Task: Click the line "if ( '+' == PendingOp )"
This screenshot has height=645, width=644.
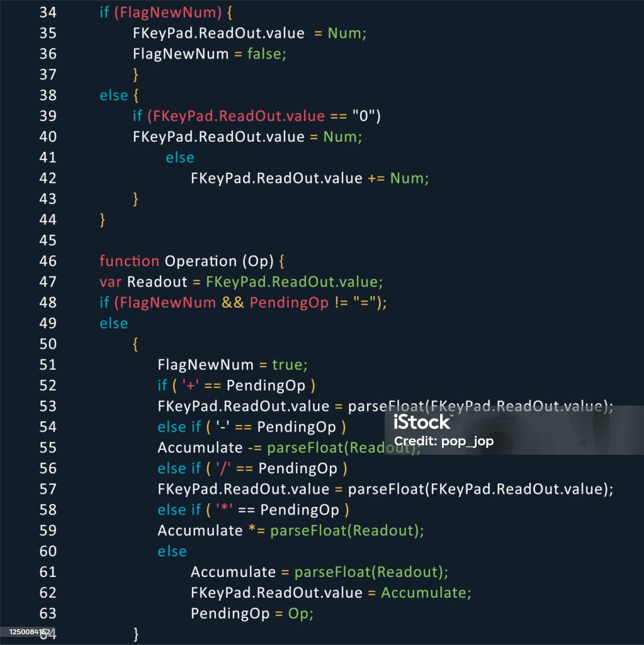Action: [x=237, y=385]
